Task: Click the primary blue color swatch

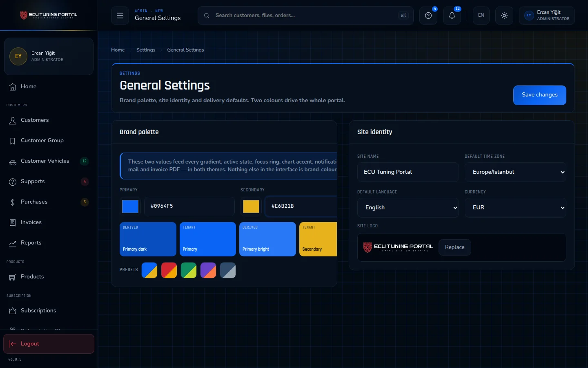Action: [x=130, y=206]
